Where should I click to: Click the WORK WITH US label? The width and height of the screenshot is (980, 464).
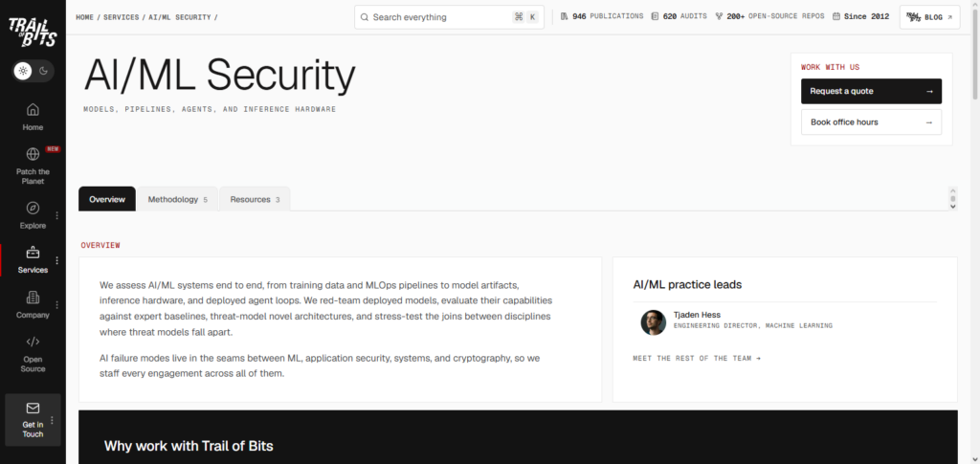(x=831, y=67)
